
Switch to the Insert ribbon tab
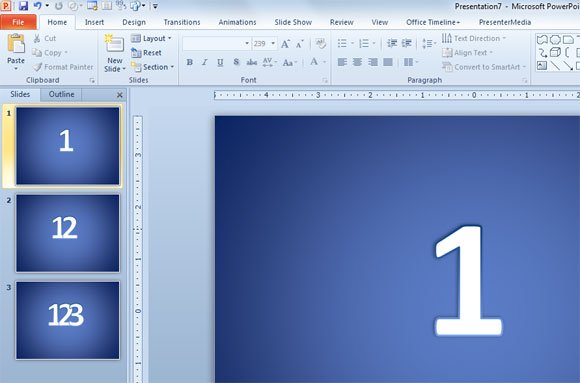point(94,22)
